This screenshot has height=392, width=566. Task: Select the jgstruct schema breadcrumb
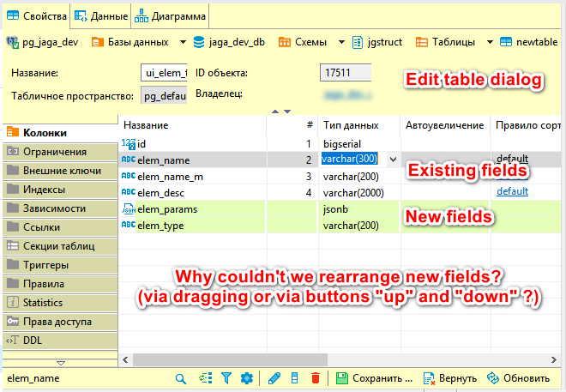coord(376,42)
